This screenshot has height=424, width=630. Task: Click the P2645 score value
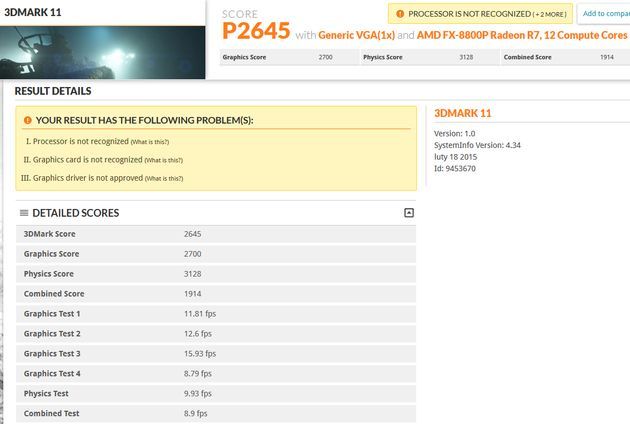click(256, 31)
